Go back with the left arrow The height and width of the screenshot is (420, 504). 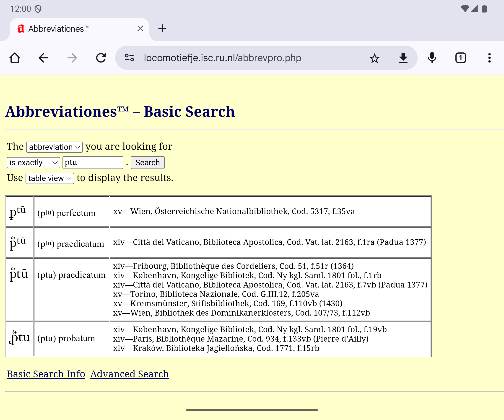[x=43, y=58]
